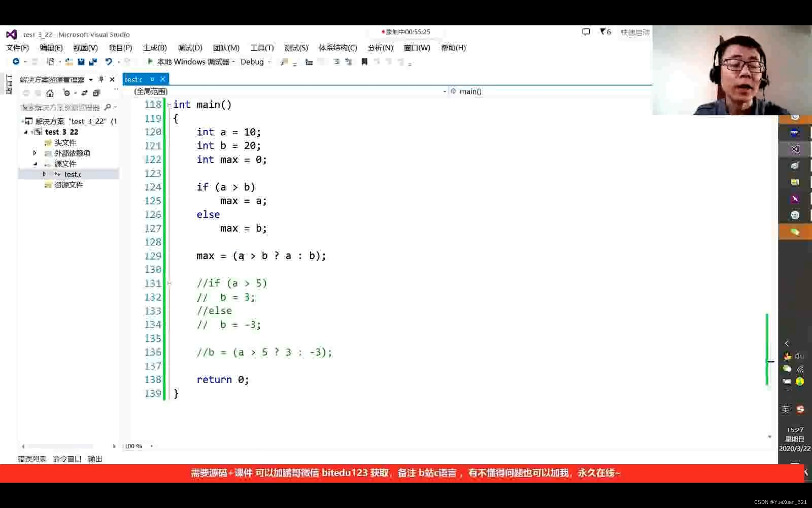Open the 生成(B) menu
The width and height of the screenshot is (812, 508).
coord(155,48)
